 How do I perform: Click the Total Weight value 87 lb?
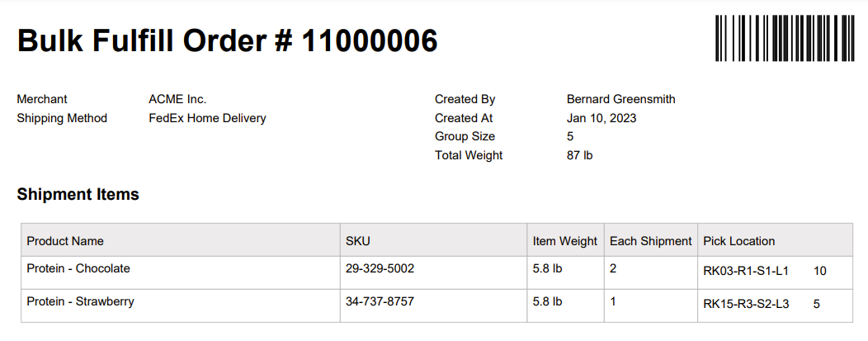click(579, 155)
